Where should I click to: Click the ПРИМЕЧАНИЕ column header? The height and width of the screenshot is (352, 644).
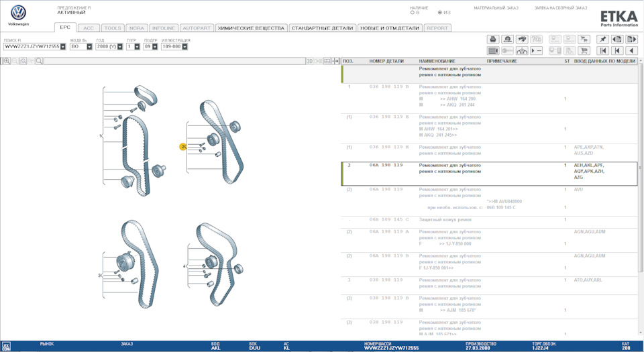click(502, 61)
